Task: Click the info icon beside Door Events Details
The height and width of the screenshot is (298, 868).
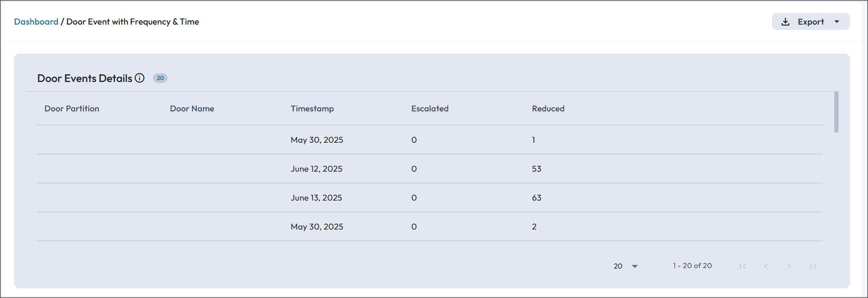Action: click(x=140, y=78)
